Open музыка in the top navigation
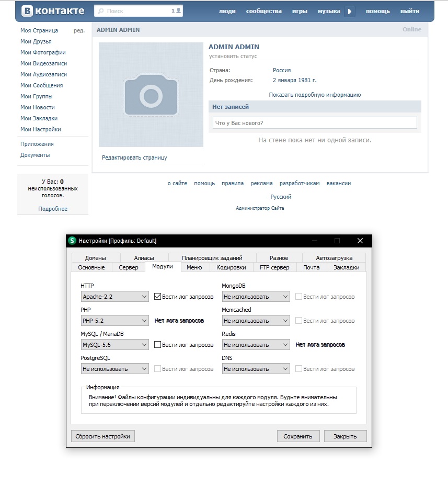 click(329, 11)
